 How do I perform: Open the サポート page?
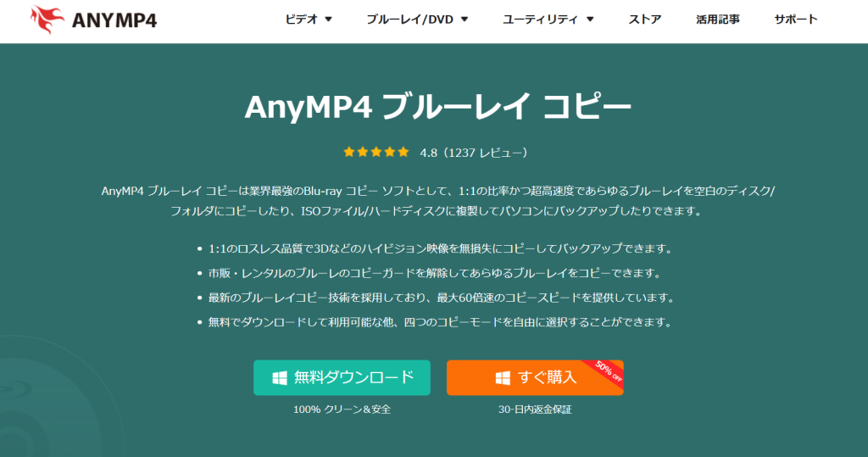click(795, 20)
